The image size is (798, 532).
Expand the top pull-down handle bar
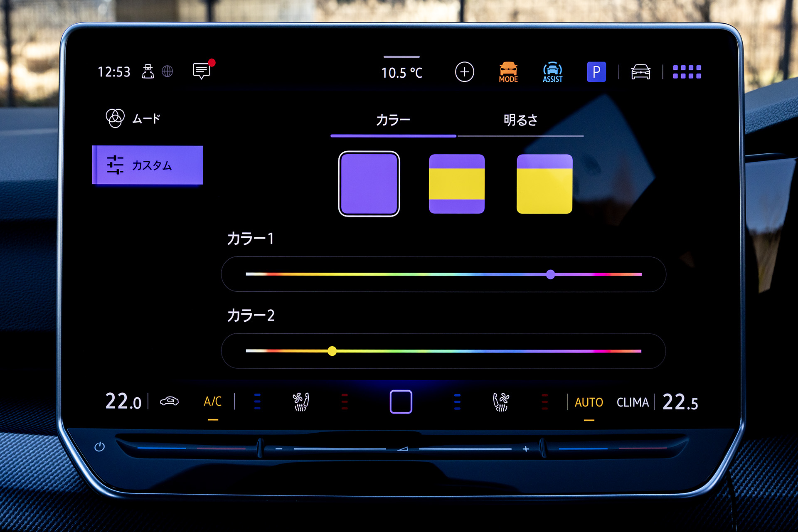[x=401, y=57]
